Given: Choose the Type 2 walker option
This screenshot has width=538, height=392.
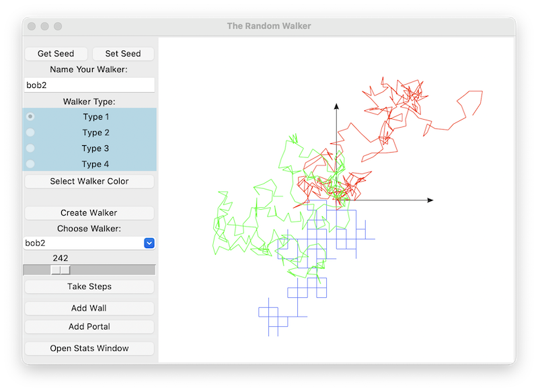Looking at the screenshot, I should pyautogui.click(x=30, y=132).
